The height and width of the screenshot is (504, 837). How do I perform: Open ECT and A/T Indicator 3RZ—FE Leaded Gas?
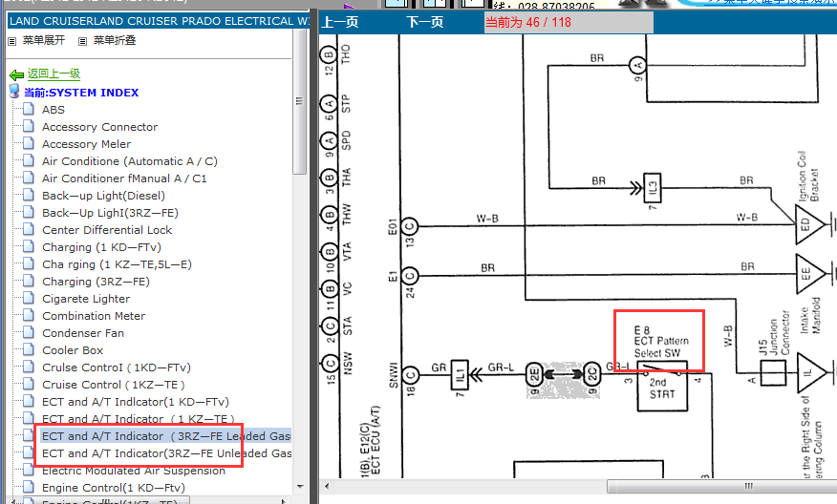166,436
